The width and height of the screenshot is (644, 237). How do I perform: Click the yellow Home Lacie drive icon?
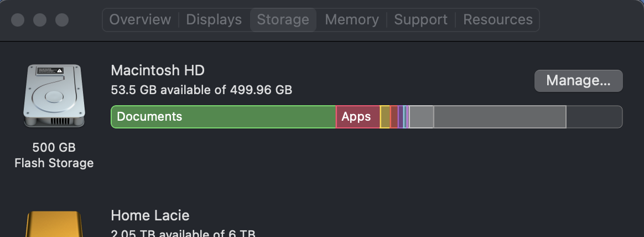(54, 224)
